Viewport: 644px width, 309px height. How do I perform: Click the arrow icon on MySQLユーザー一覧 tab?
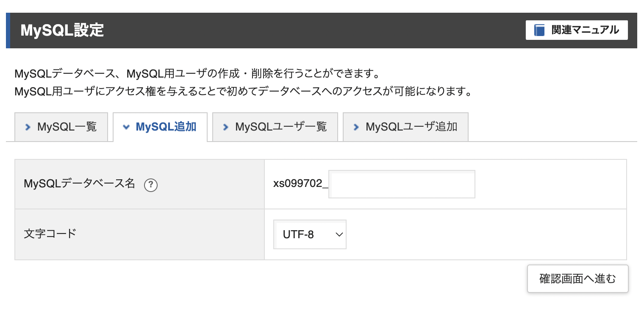[225, 127]
